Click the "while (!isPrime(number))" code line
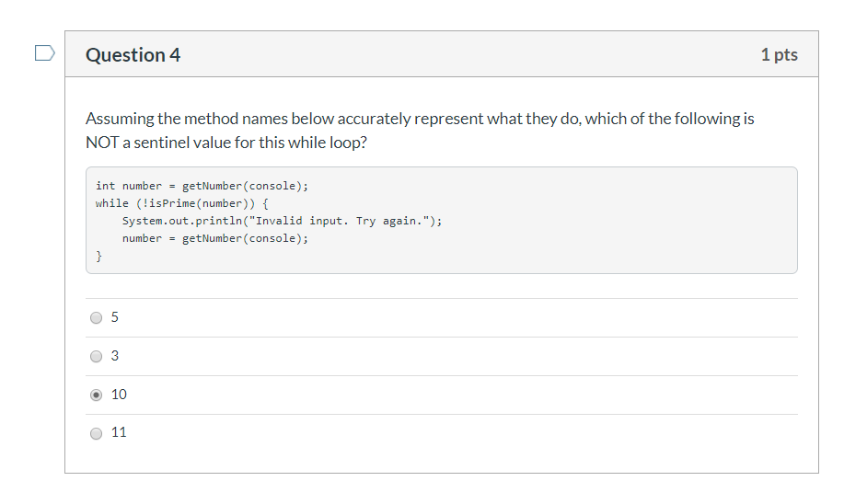 tap(181, 203)
